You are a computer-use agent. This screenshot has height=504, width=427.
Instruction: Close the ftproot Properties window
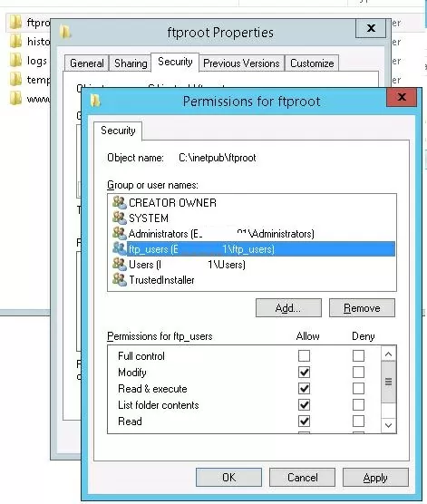pyautogui.click(x=371, y=28)
